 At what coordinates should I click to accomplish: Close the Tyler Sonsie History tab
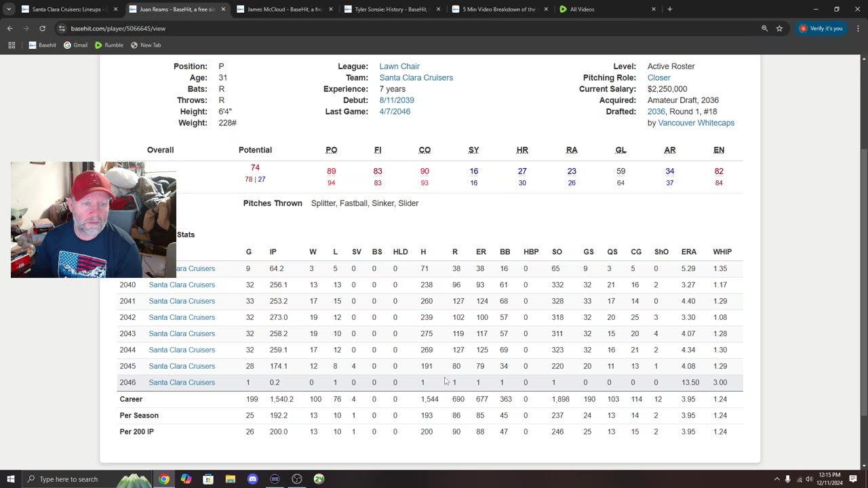coord(439,9)
